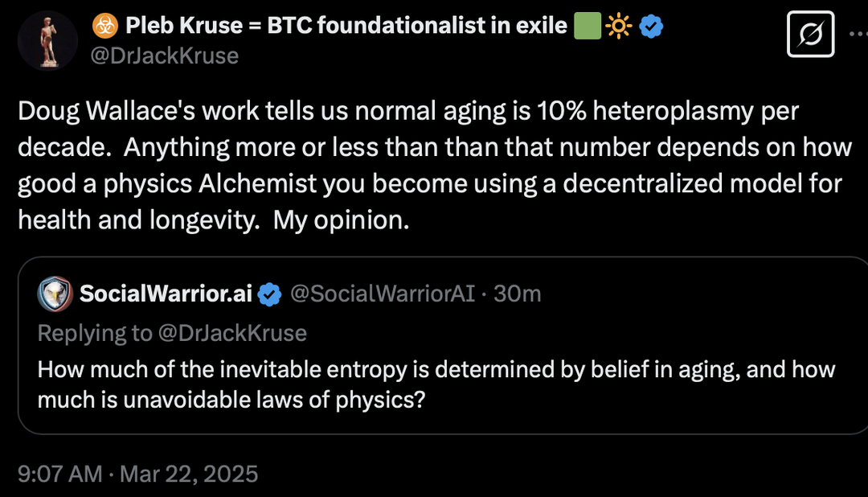Click the 30m timestamp on the quoted tweet
Screen dimensions: 868x497
click(518, 294)
